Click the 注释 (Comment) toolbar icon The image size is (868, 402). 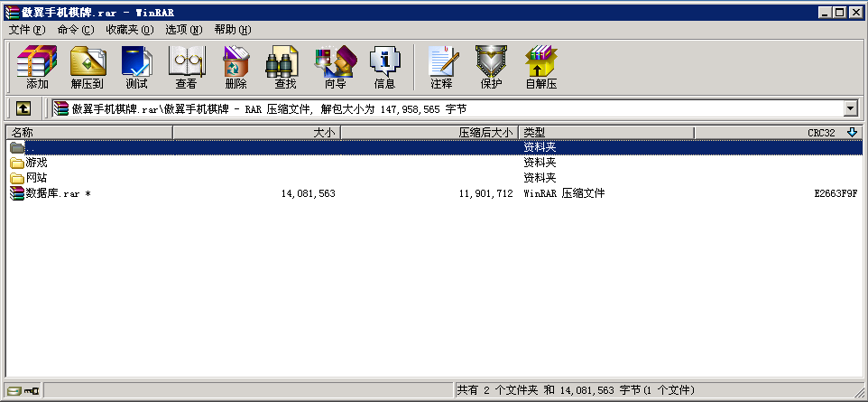pyautogui.click(x=441, y=68)
